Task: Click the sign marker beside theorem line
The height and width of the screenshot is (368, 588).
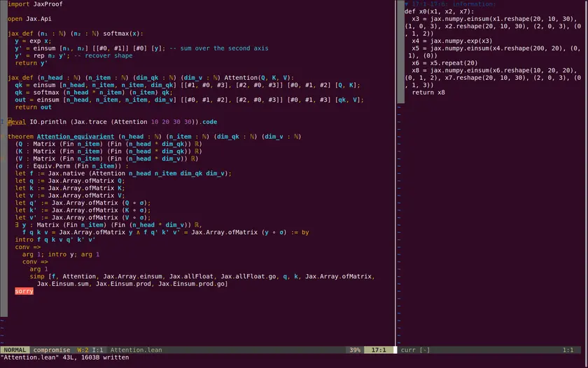Action: 3,137
